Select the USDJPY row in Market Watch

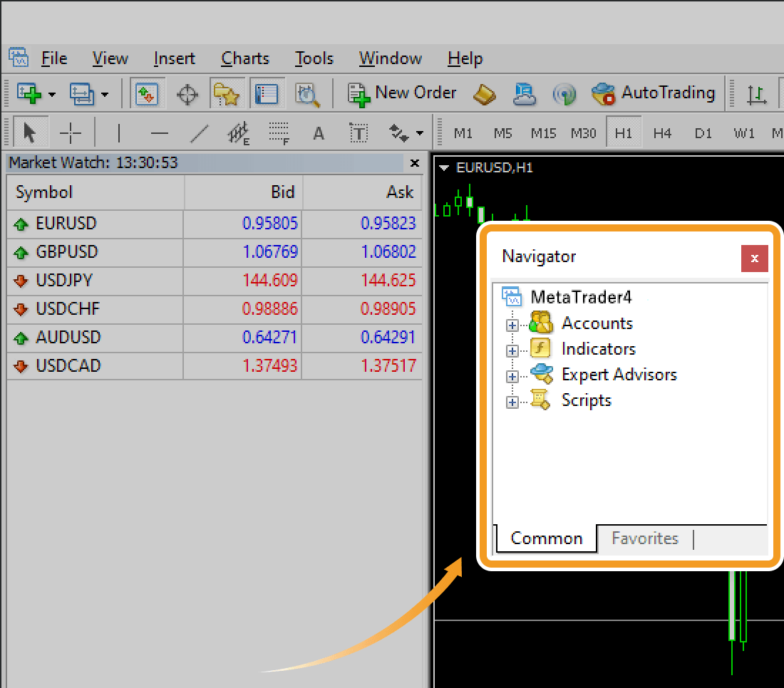tap(64, 281)
